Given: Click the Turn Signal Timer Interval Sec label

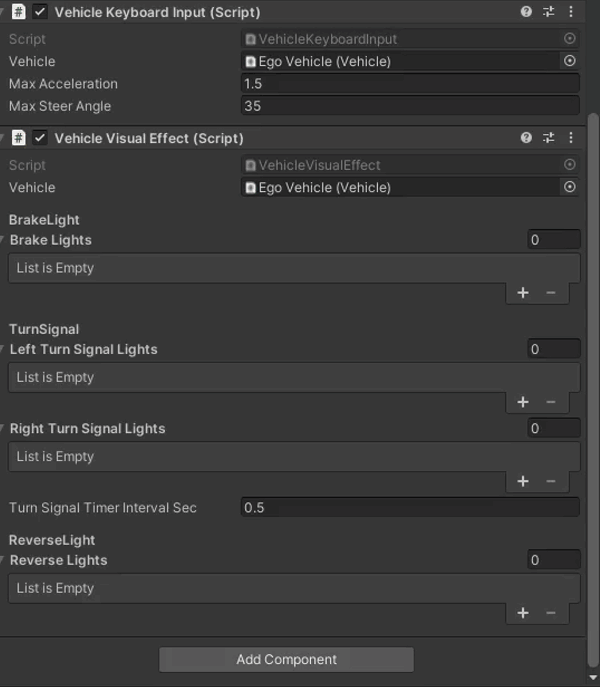Looking at the screenshot, I should click(x=103, y=508).
